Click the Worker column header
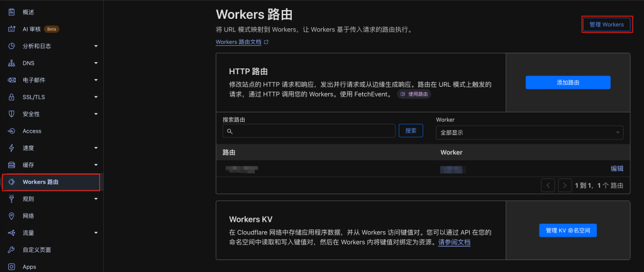 coord(452,153)
